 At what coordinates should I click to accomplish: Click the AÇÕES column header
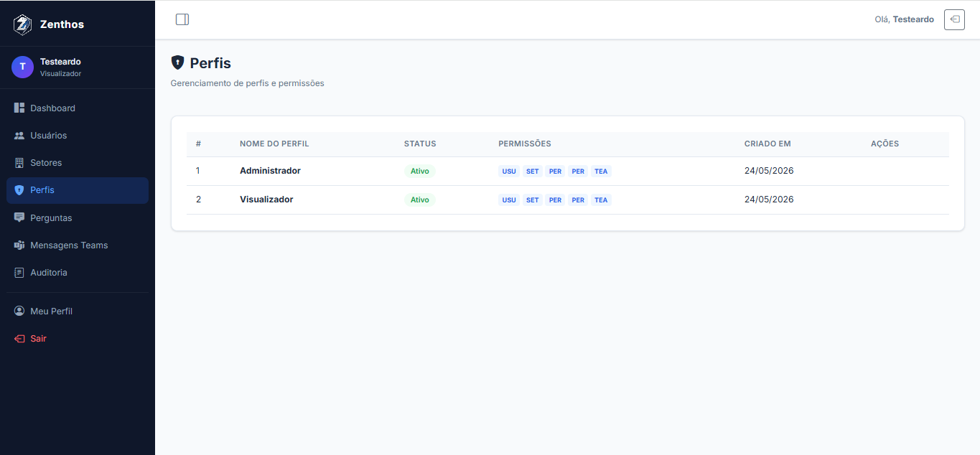coord(885,144)
